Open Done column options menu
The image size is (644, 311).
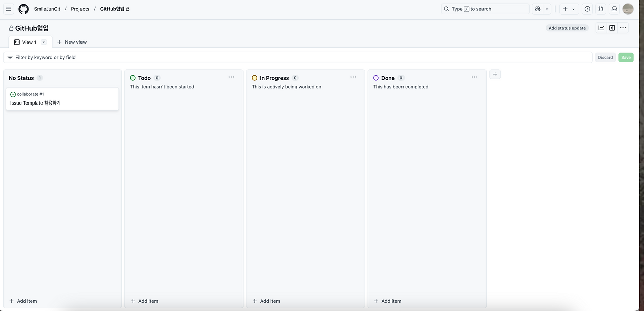(475, 77)
